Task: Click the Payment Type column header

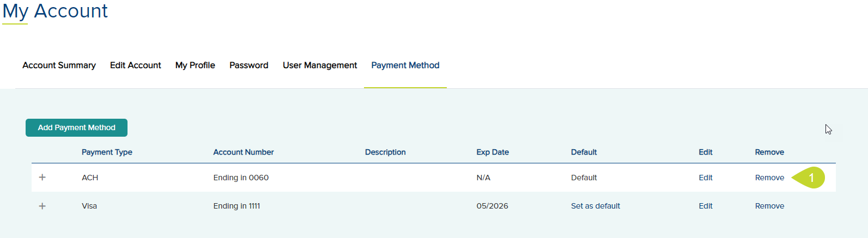Action: pos(107,152)
